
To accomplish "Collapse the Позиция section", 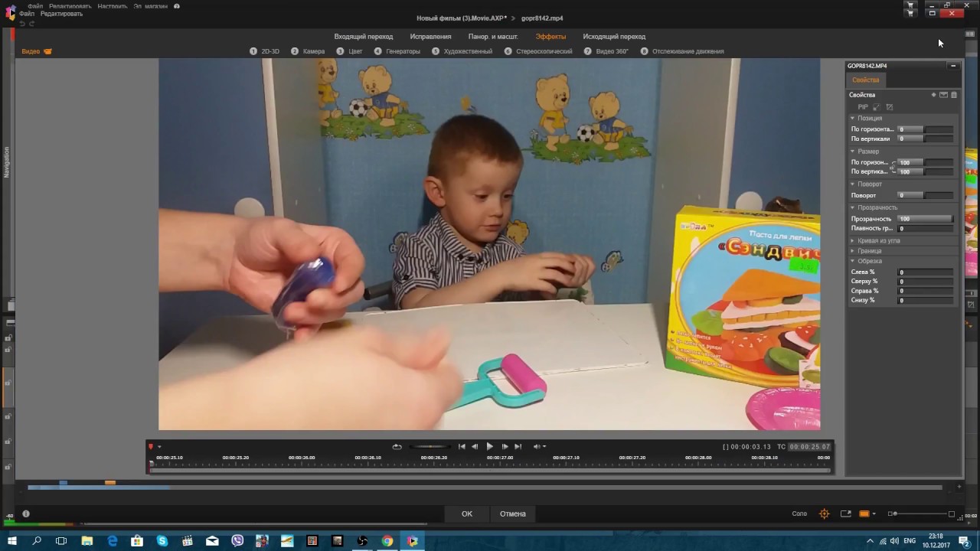I will tap(853, 119).
